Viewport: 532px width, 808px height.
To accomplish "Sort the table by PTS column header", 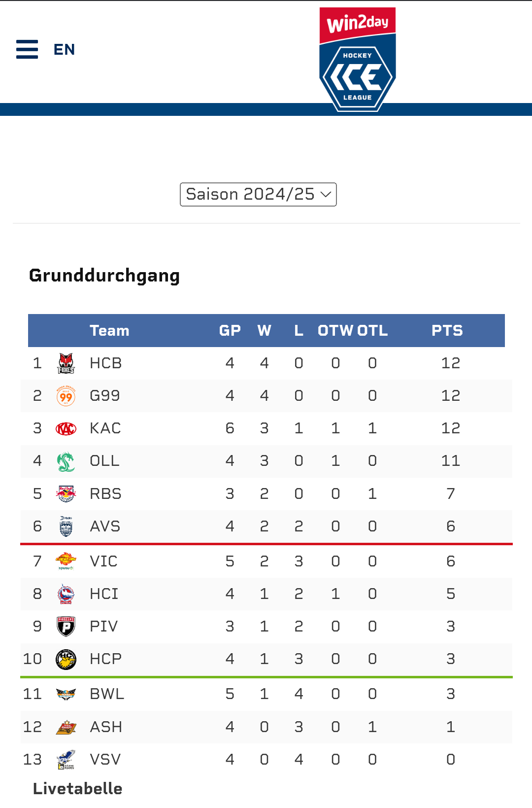I will (x=447, y=330).
